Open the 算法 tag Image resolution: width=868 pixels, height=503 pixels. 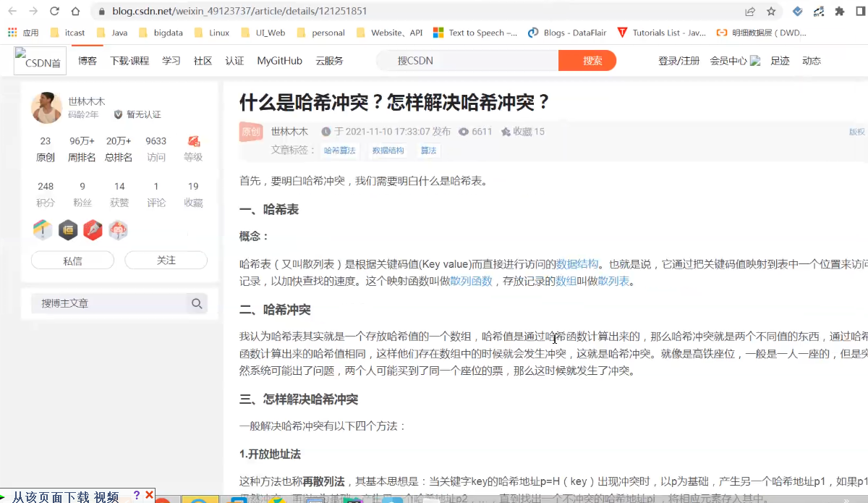429,151
